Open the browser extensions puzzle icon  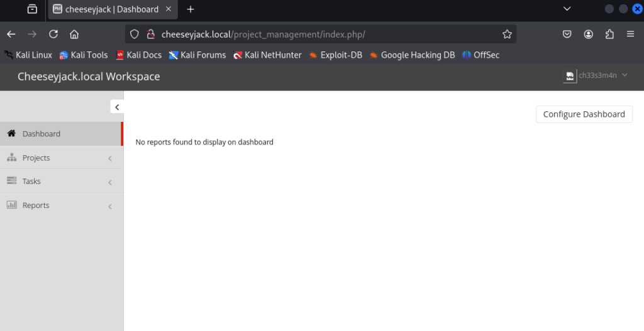[x=609, y=34]
